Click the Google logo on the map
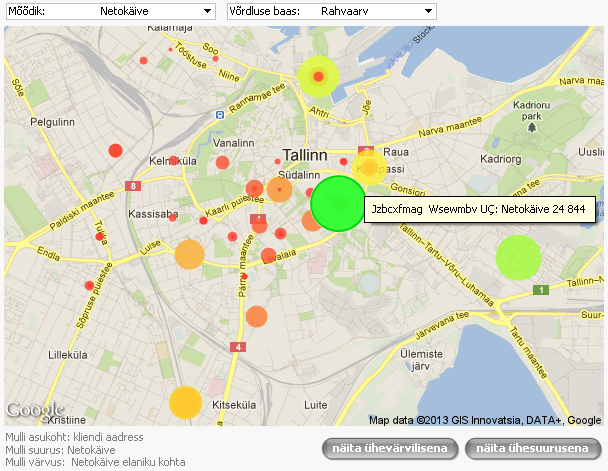 (x=35, y=410)
